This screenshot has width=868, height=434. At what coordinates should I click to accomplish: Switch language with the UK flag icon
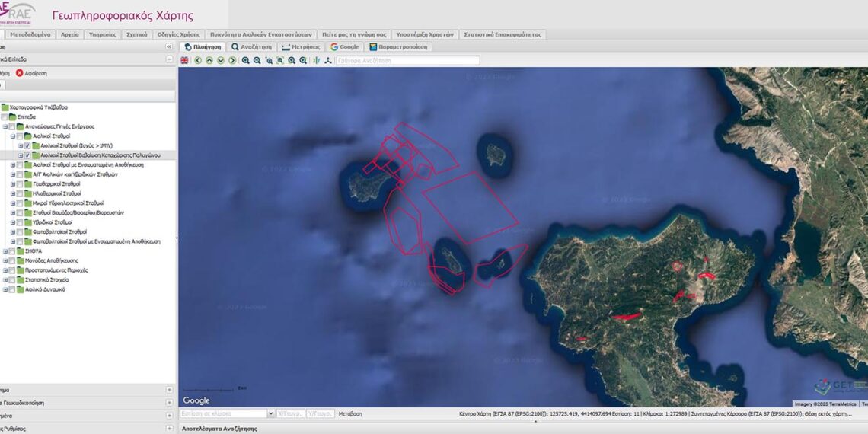point(184,60)
